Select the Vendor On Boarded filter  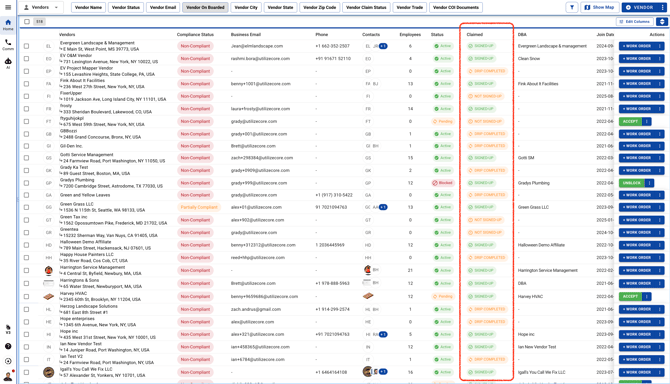tap(205, 7)
